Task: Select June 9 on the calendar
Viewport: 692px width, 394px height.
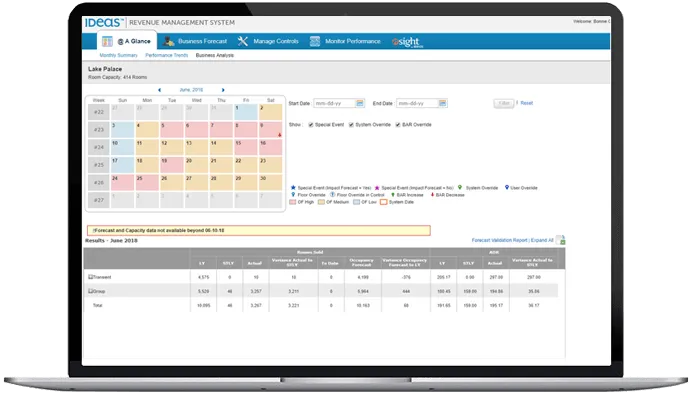Action: coord(271,130)
